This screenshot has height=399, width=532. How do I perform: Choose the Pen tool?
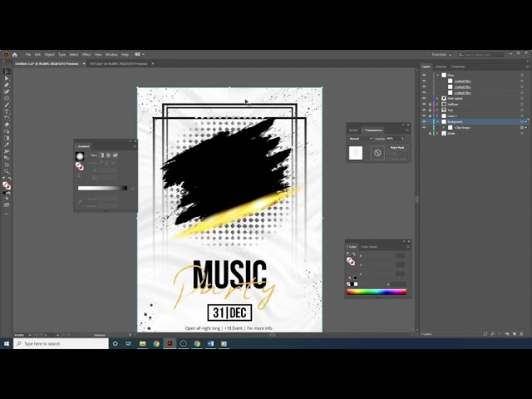point(7,85)
